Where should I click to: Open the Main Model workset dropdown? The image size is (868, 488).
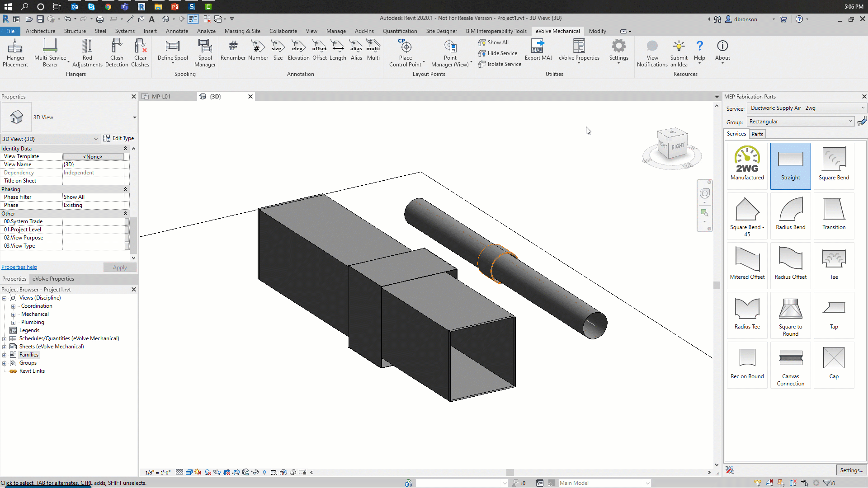point(604,483)
